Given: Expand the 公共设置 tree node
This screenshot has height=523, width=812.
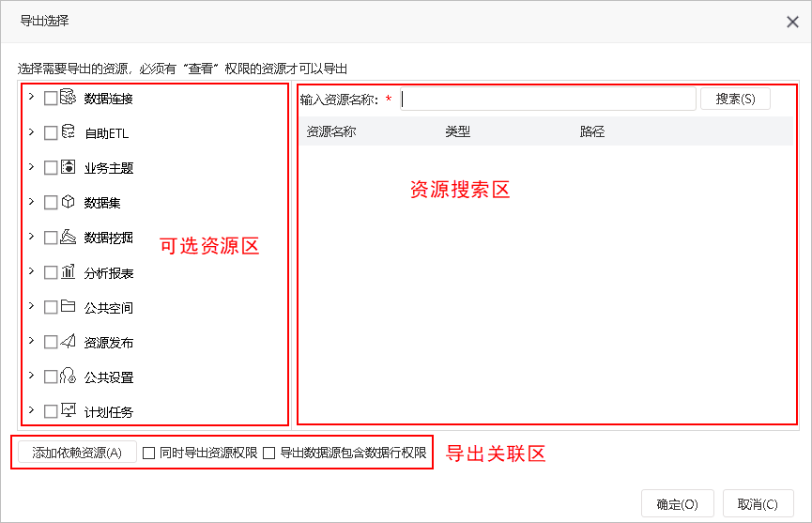Looking at the screenshot, I should point(32,375).
